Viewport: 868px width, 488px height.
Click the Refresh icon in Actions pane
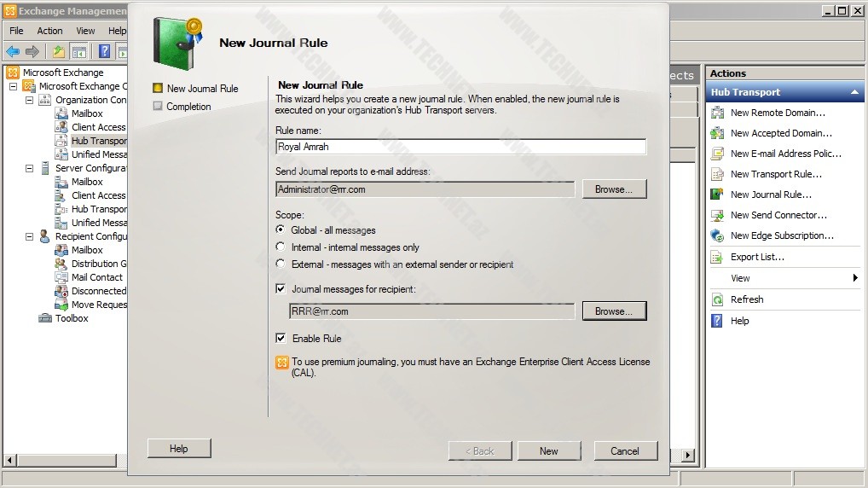[x=717, y=299]
